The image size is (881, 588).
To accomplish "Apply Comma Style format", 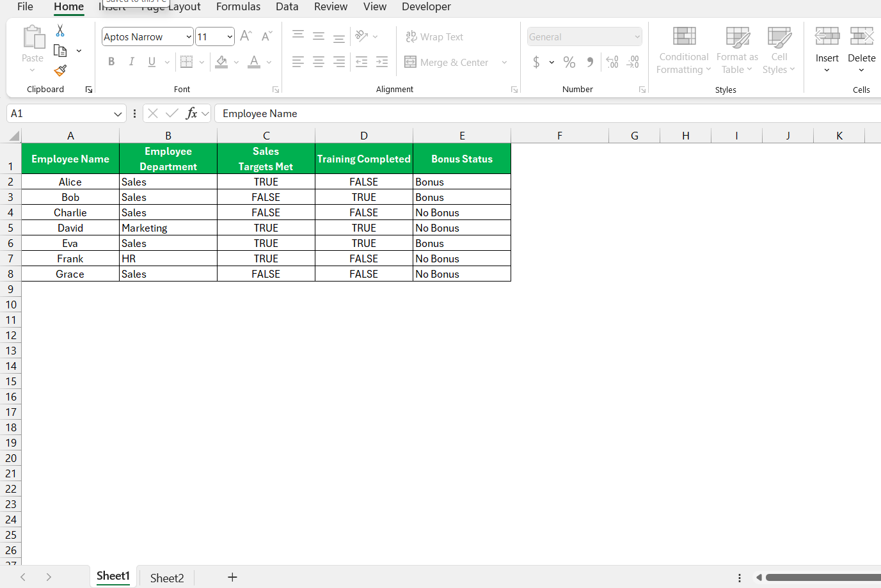I will pyautogui.click(x=590, y=62).
